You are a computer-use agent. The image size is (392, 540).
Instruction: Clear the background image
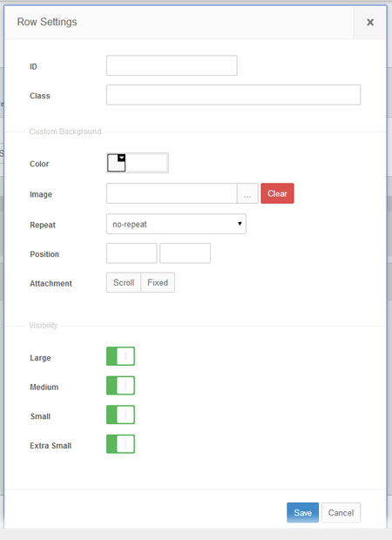(277, 193)
